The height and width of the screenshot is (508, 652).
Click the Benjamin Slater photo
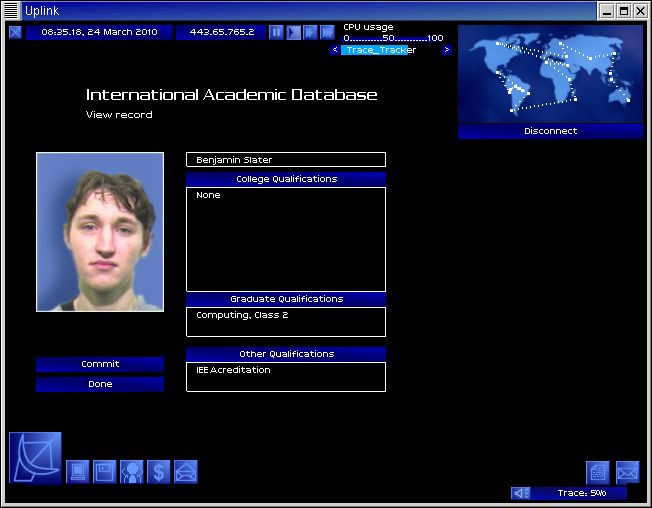[100, 232]
